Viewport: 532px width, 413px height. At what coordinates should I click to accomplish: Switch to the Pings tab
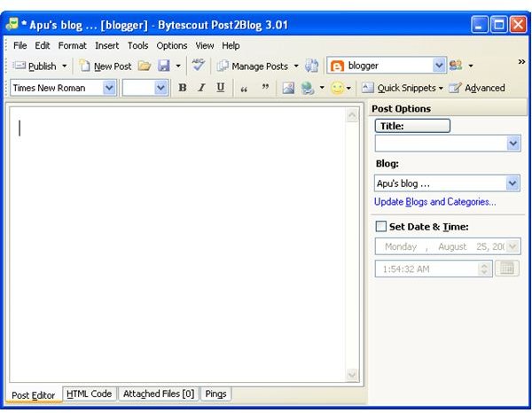tap(215, 394)
